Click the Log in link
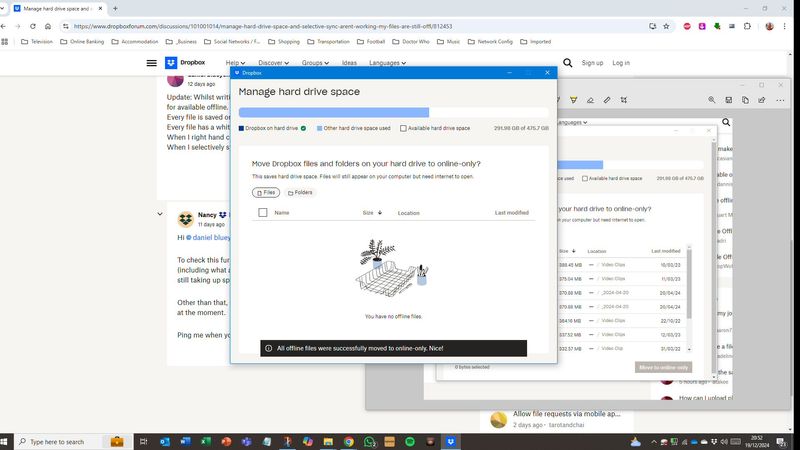Screen dimensions: 800x450 click(x=621, y=63)
